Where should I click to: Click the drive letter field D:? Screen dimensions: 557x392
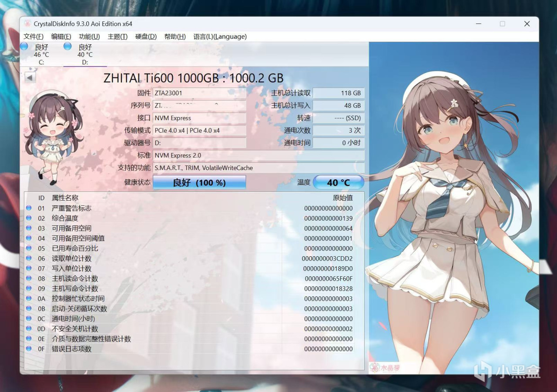point(199,143)
